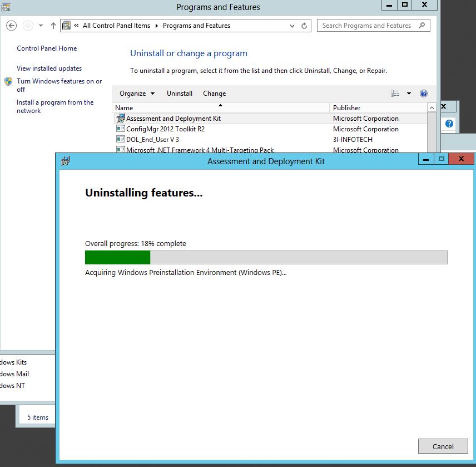
Task: Maximize the Assessment and Deployment Kit dialog
Action: point(442,159)
